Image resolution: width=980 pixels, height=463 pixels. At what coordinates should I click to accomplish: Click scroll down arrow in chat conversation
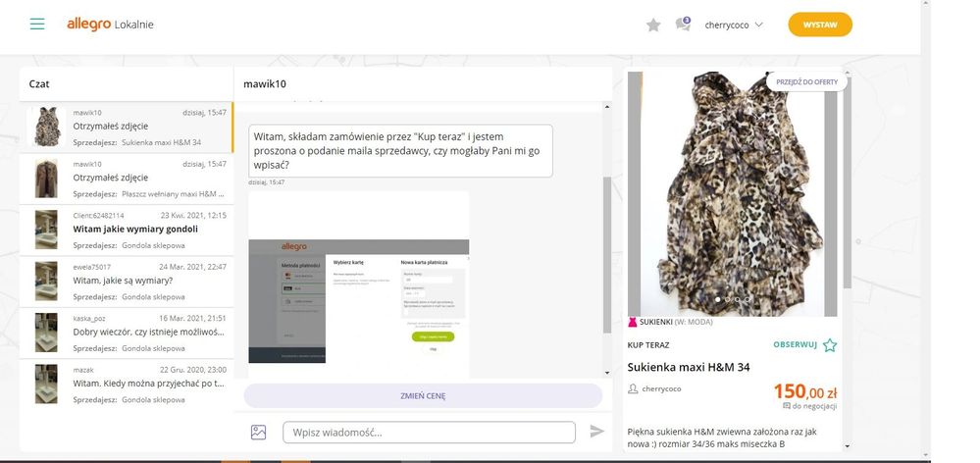[607, 373]
